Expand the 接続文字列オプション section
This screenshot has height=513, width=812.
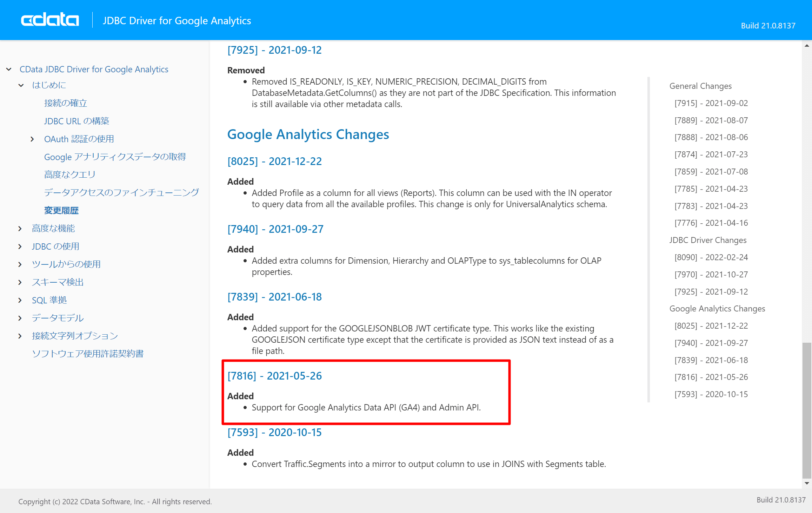coord(20,336)
